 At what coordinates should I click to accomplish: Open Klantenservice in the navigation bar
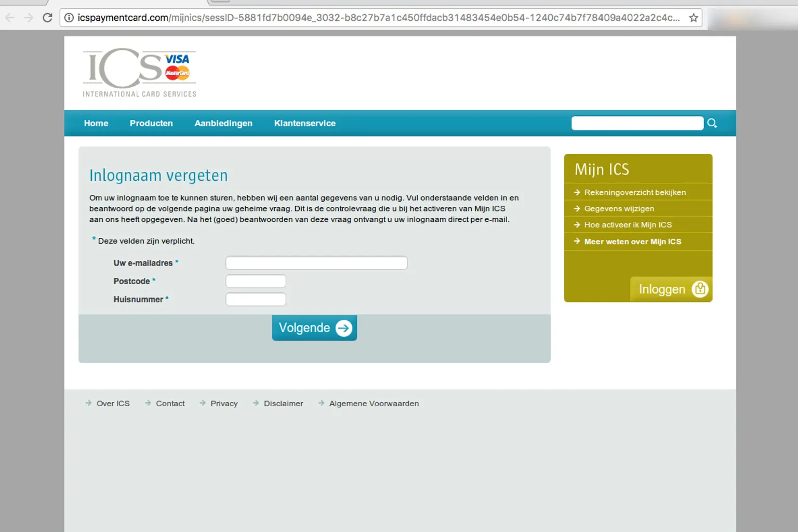[x=304, y=123]
